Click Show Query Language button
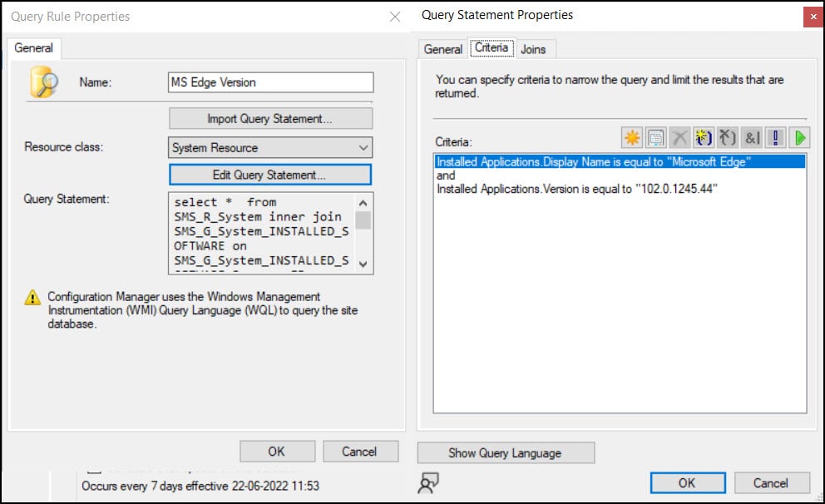825x504 pixels. coord(506,453)
